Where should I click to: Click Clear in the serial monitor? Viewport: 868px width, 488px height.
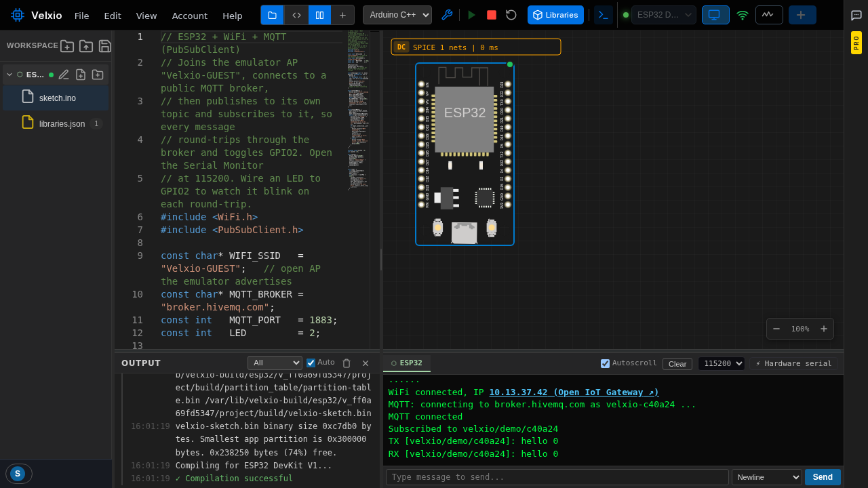pos(677,364)
